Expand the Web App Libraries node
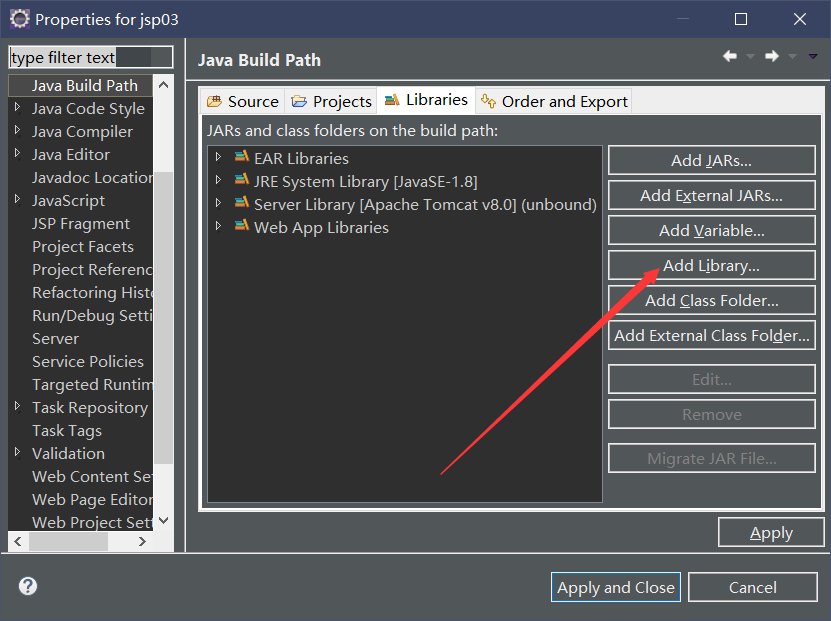The image size is (831, 621). coord(218,226)
